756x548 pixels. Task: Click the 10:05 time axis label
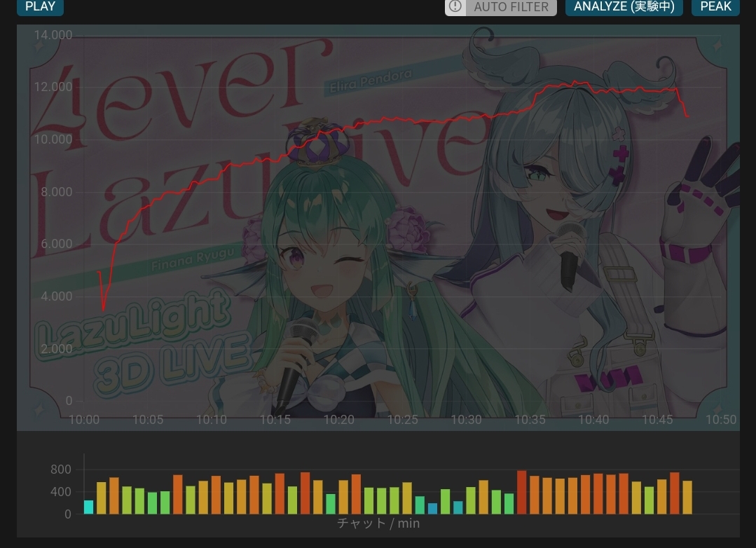(148, 420)
